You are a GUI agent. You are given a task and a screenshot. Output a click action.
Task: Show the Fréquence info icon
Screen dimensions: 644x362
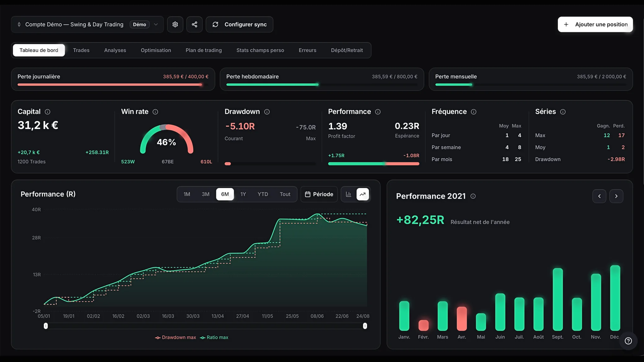(474, 112)
